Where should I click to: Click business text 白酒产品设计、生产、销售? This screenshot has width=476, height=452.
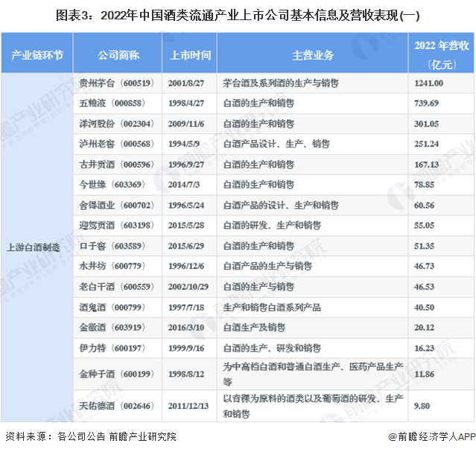pos(276,144)
